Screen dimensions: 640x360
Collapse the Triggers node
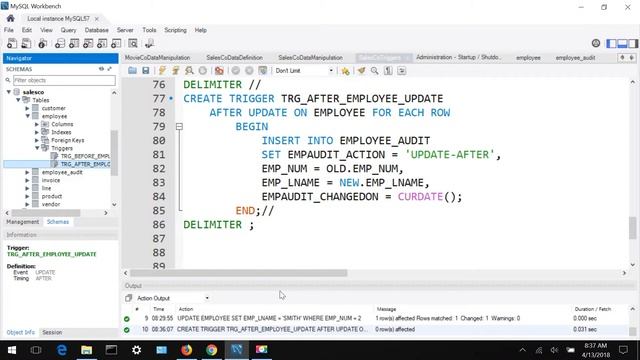click(x=37, y=148)
